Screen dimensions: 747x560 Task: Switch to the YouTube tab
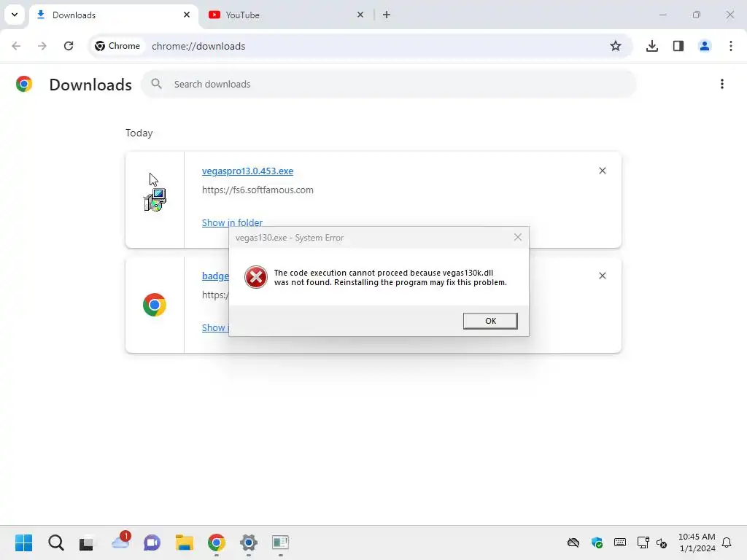(x=286, y=15)
